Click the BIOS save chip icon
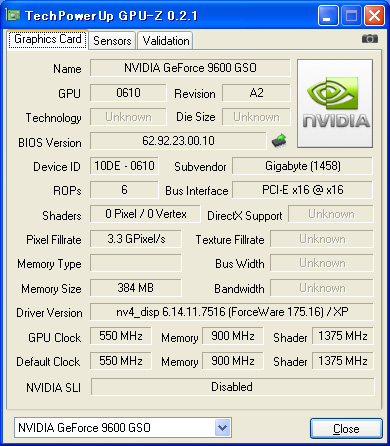 click(279, 140)
